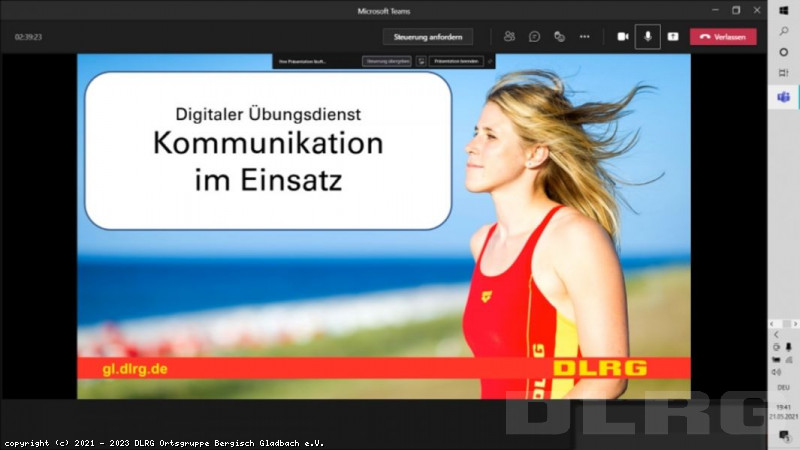Toggle the camera on or off

point(623,37)
